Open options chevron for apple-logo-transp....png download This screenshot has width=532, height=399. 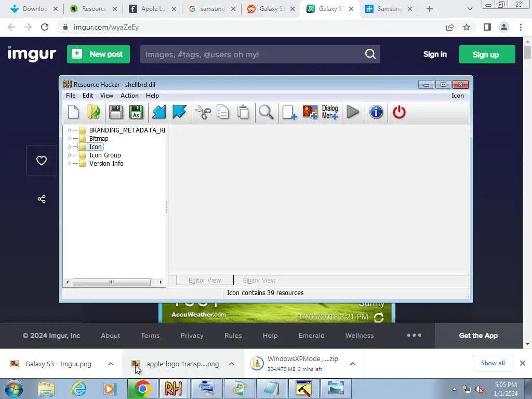[232, 364]
